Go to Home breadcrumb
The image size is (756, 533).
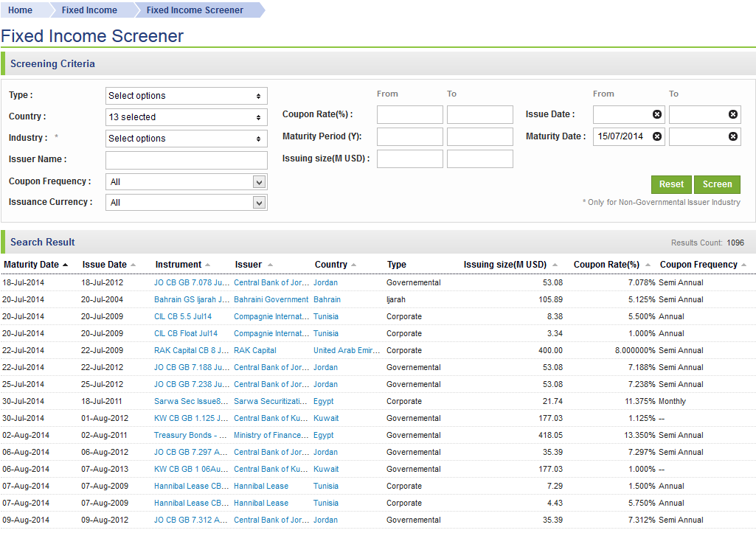point(20,10)
